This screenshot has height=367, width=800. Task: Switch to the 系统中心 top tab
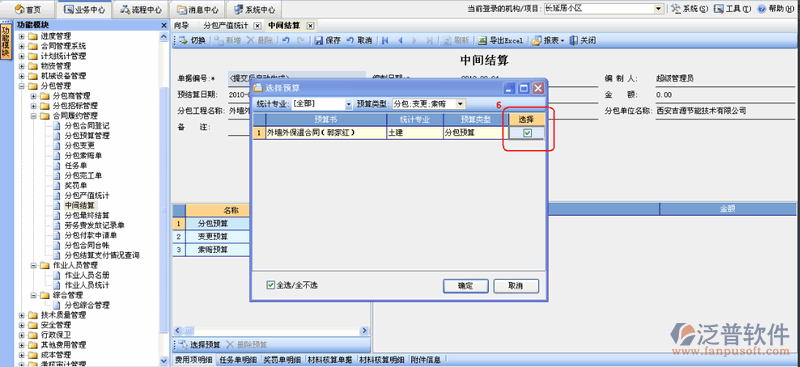pos(254,9)
